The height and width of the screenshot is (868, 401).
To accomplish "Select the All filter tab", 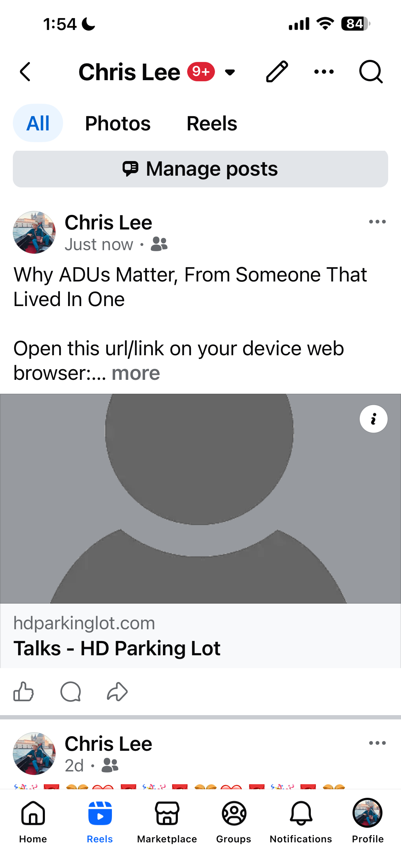I will [38, 123].
